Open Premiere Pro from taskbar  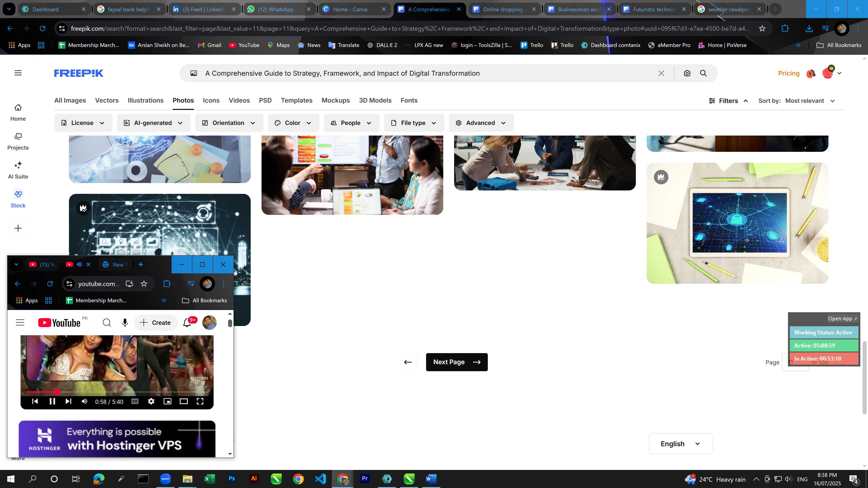click(365, 479)
